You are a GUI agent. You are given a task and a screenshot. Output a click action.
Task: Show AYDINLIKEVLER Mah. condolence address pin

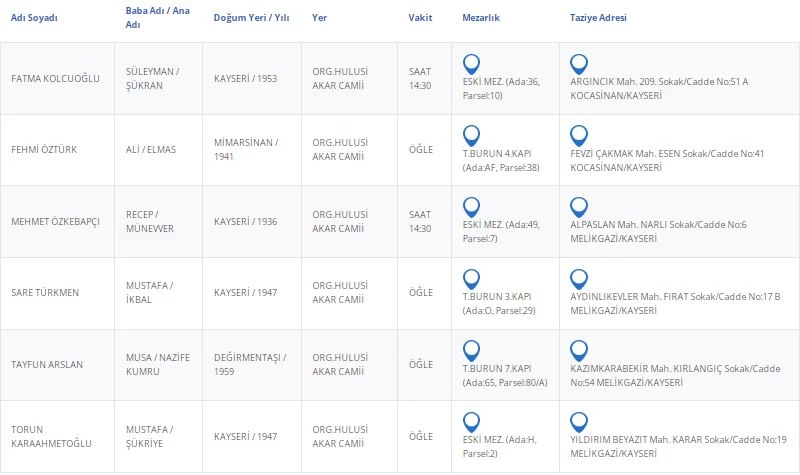tap(578, 278)
